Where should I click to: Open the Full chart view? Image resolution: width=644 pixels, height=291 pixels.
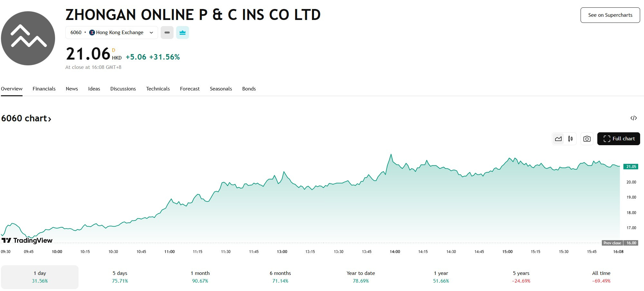(619, 139)
